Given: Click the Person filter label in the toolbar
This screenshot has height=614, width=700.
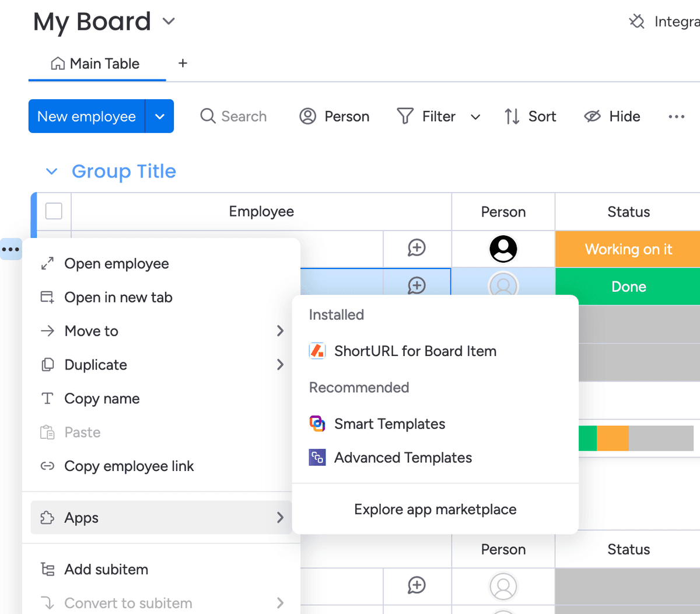Looking at the screenshot, I should 347,116.
